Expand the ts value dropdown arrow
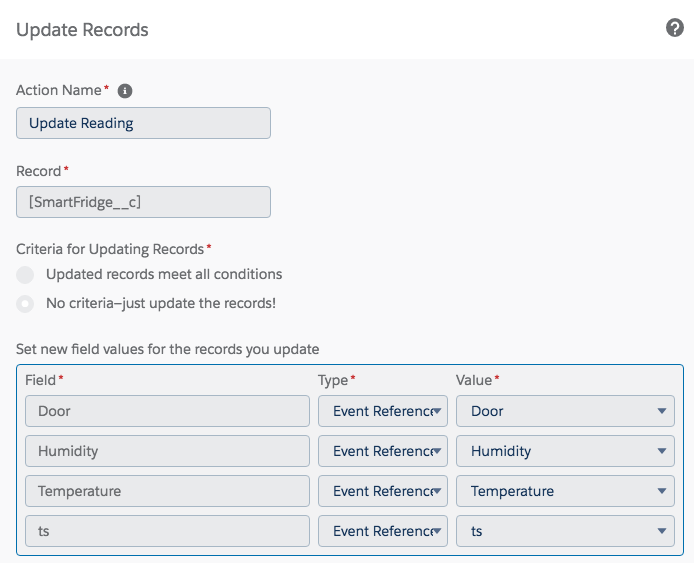Image resolution: width=694 pixels, height=563 pixels. pyautogui.click(x=662, y=531)
